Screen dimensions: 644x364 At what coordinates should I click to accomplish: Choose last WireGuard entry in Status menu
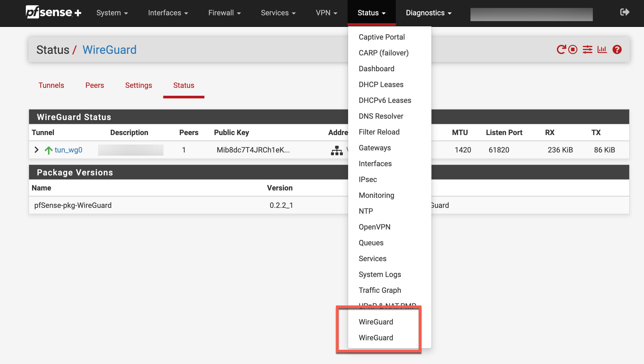pyautogui.click(x=390, y=338)
